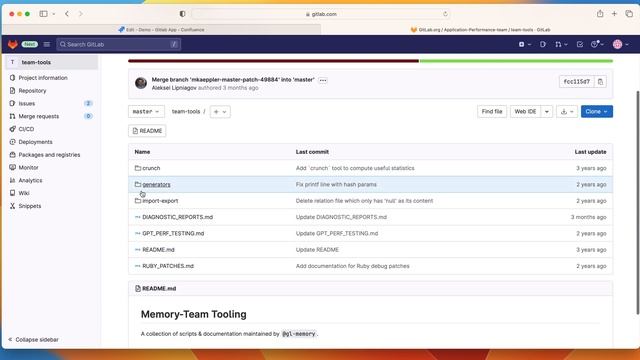Viewport: 640px width, 360px height.
Task: Open the To-Do list checkmark icon
Action: (x=580, y=44)
